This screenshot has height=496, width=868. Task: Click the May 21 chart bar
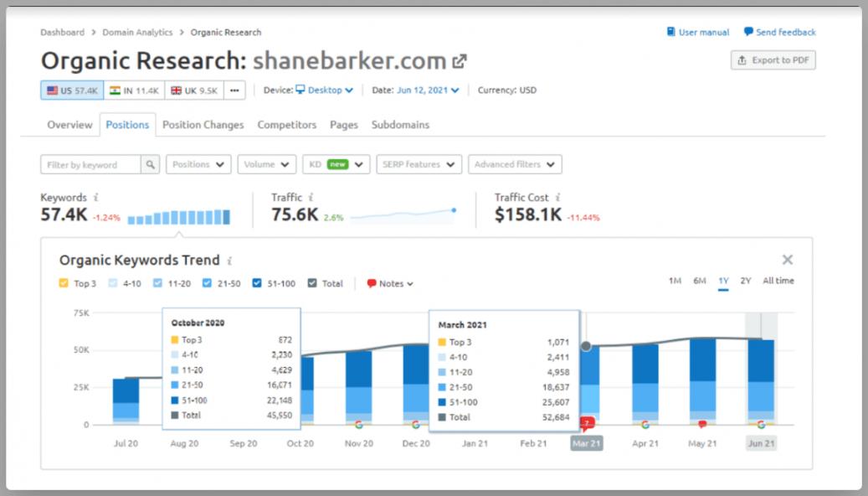702,381
